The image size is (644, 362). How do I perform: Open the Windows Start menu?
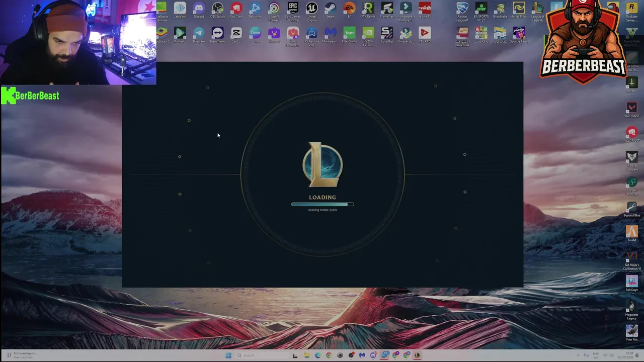pyautogui.click(x=228, y=355)
